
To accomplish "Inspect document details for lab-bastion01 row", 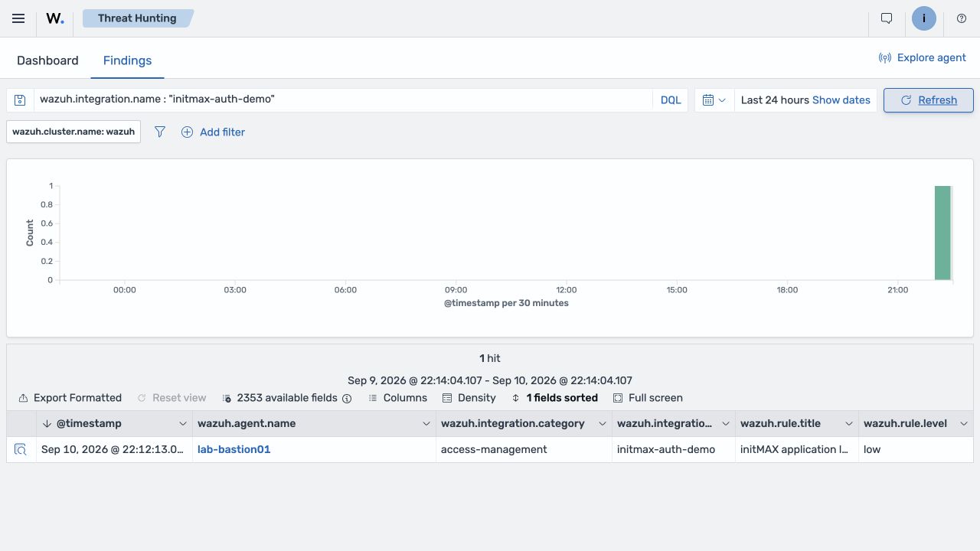I will point(21,449).
